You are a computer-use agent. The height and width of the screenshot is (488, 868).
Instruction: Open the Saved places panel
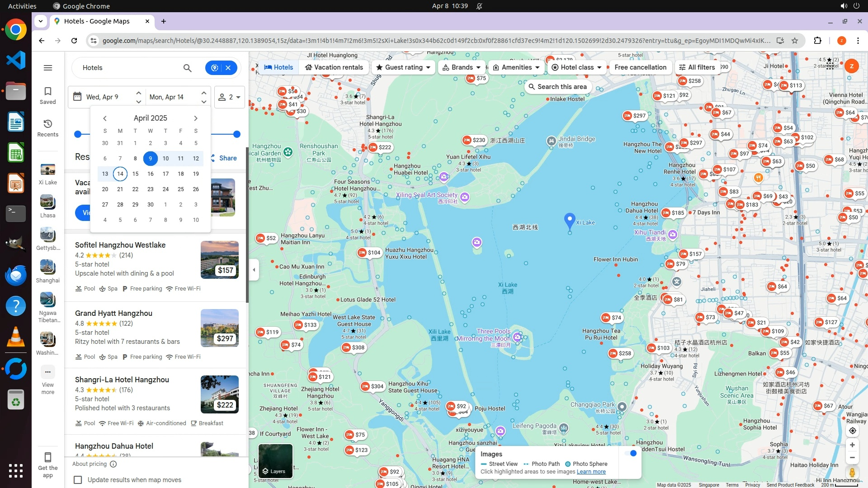[48, 95]
